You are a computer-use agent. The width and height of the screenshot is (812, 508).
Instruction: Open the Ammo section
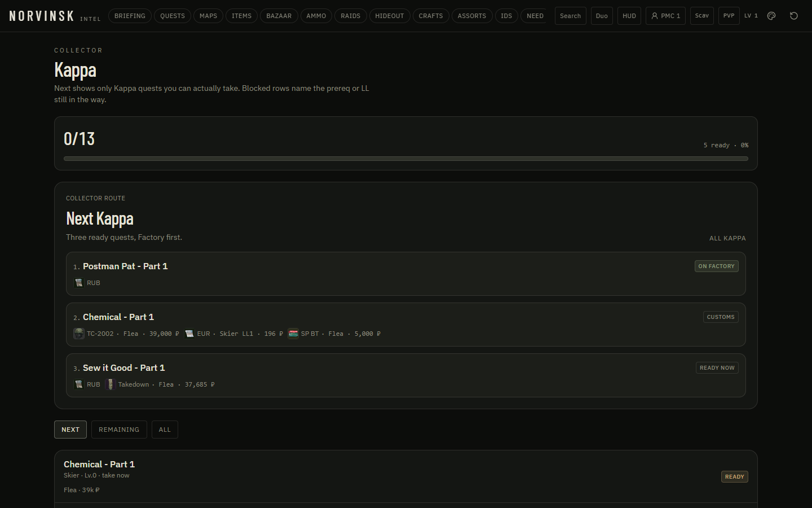pyautogui.click(x=316, y=16)
